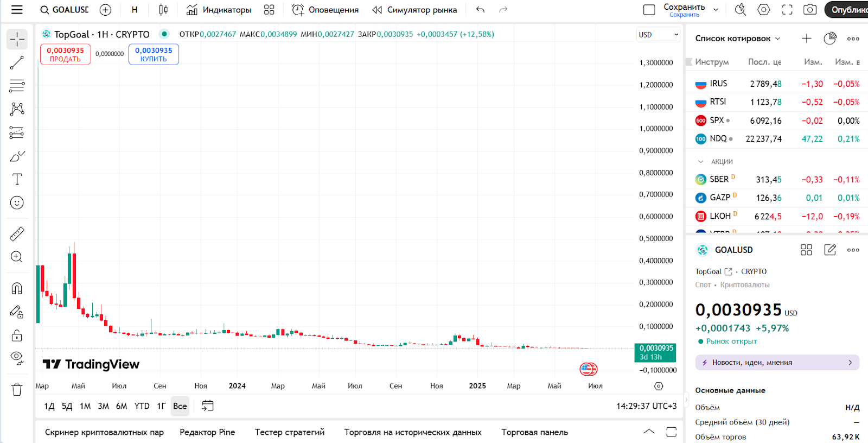This screenshot has width=868, height=443.
Task: Select the brush drawing tool
Action: click(x=17, y=156)
